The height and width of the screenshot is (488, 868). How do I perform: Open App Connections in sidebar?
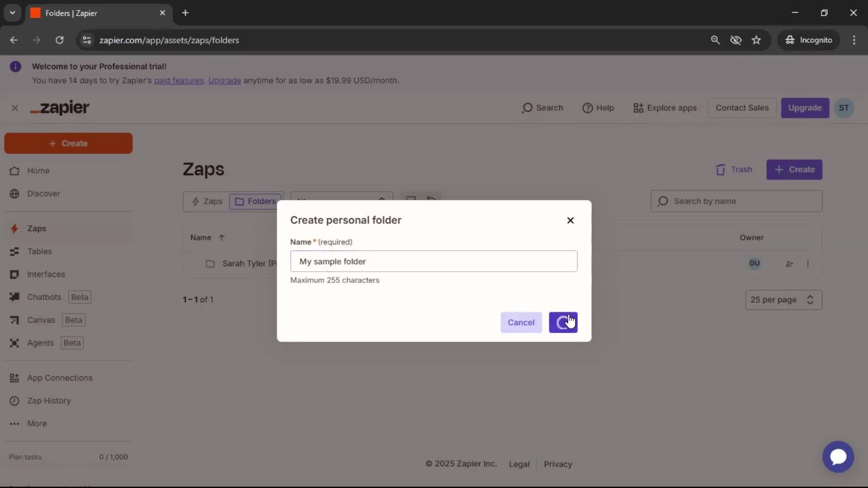click(68, 378)
